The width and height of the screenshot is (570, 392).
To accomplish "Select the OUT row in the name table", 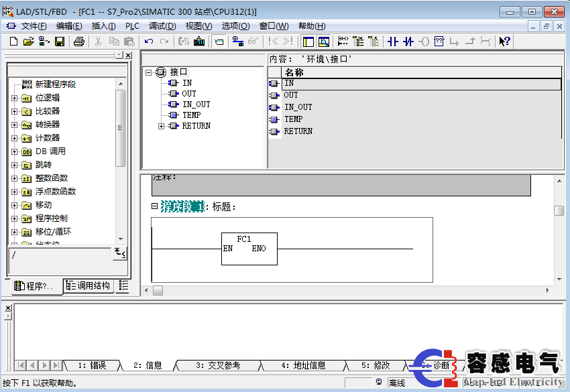I will (x=421, y=95).
